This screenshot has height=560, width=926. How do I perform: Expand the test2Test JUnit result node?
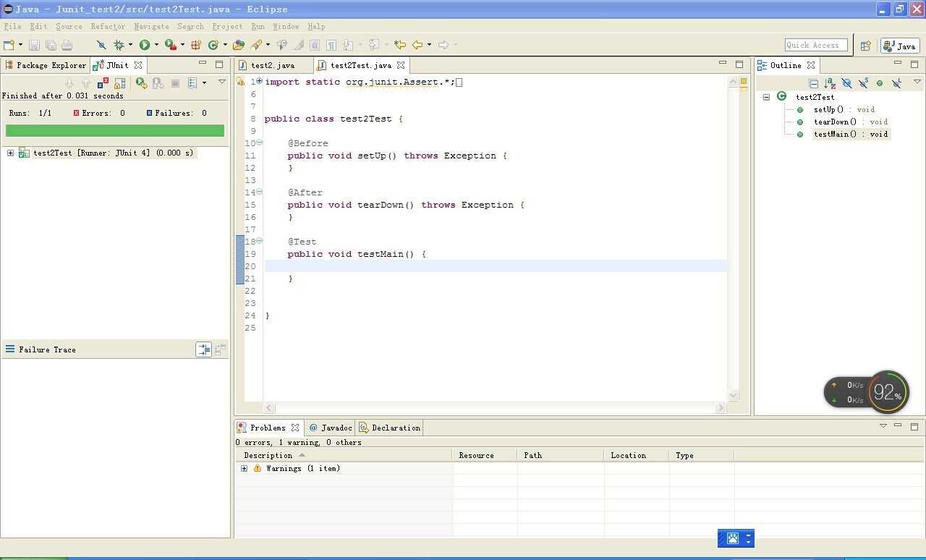pyautogui.click(x=10, y=153)
